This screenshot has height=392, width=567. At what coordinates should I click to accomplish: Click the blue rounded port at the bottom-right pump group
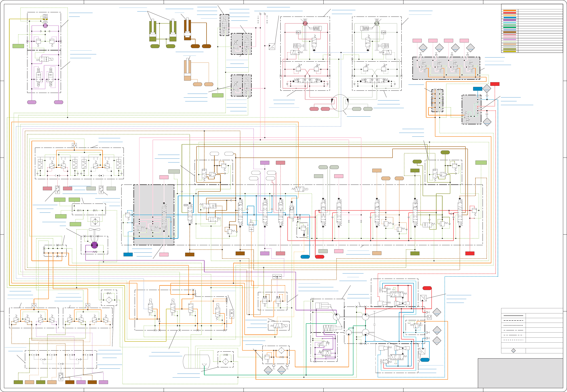pos(425,360)
